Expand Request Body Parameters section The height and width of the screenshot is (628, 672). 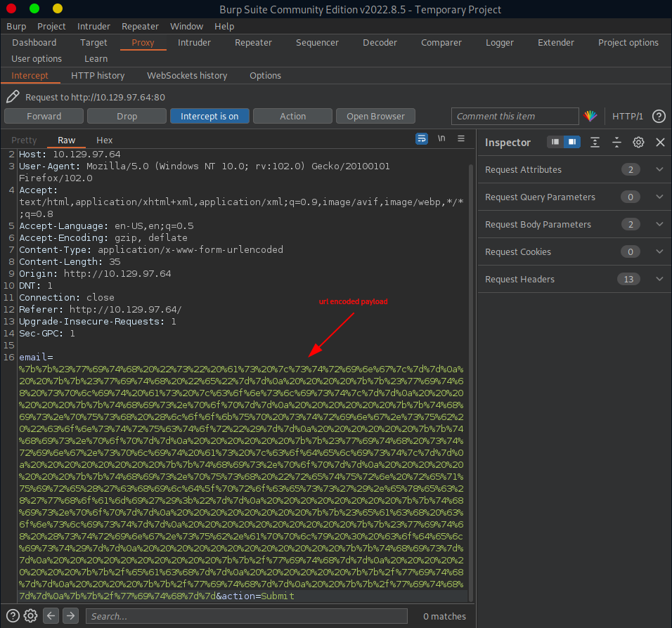click(659, 224)
